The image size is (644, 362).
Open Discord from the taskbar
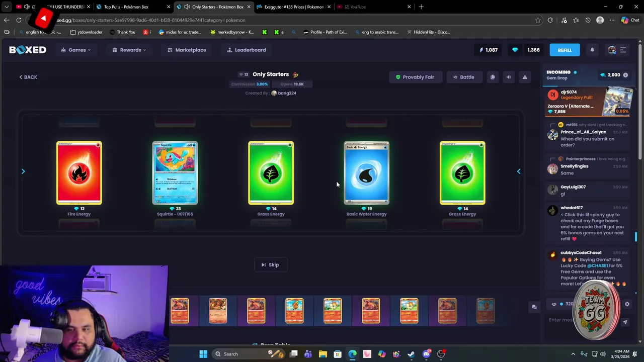click(x=426, y=354)
